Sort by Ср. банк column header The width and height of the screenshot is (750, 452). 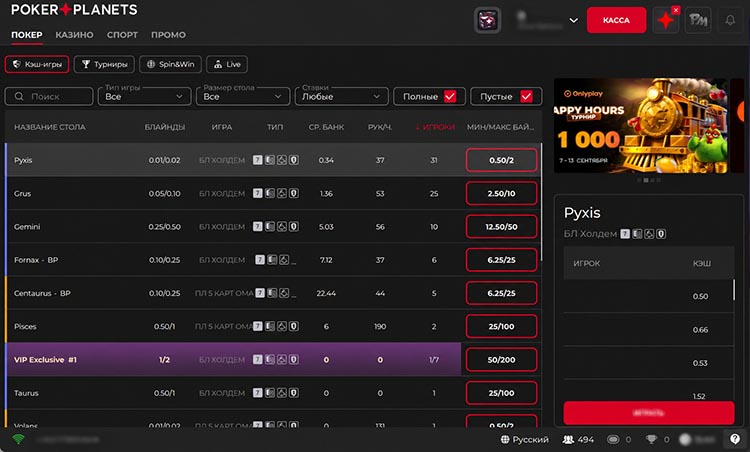(326, 127)
